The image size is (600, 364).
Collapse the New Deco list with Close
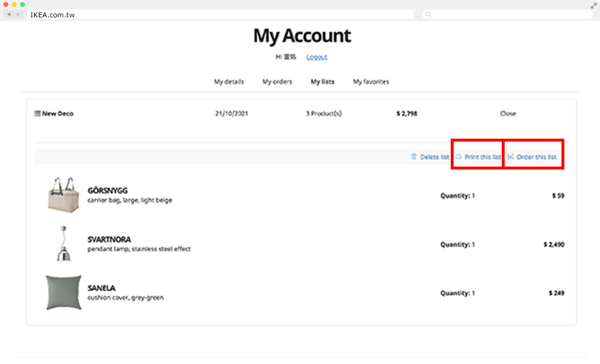[508, 114]
